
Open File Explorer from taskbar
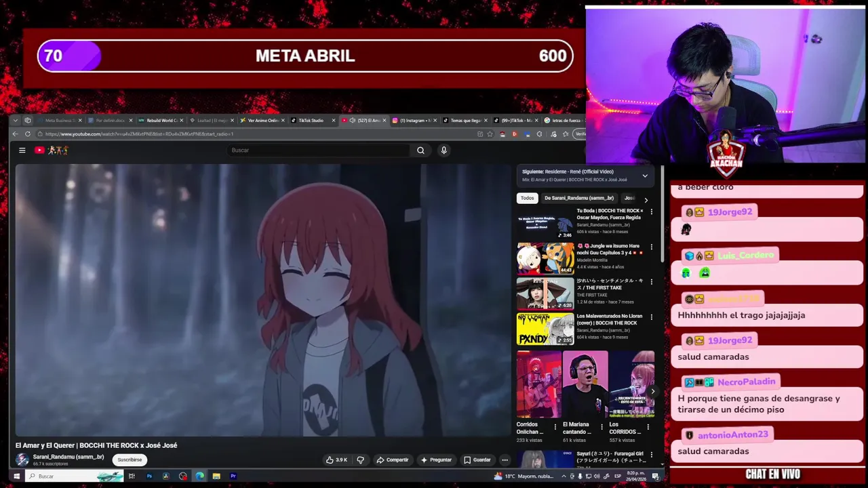pos(216,476)
